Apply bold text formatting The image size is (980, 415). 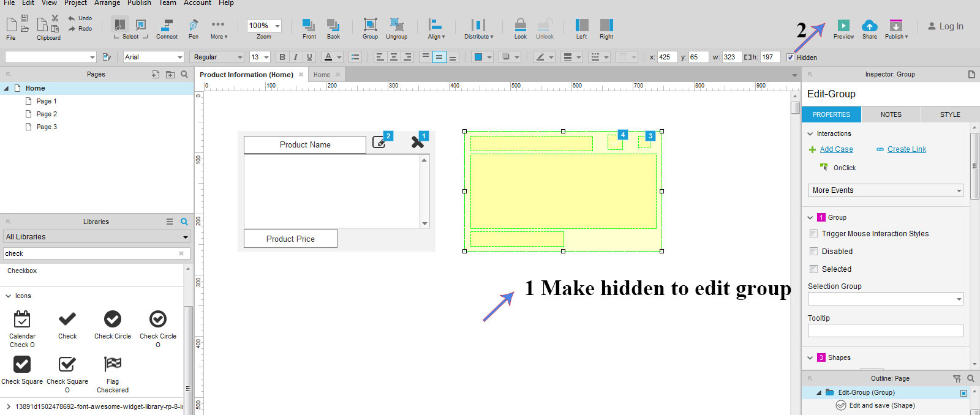click(282, 57)
